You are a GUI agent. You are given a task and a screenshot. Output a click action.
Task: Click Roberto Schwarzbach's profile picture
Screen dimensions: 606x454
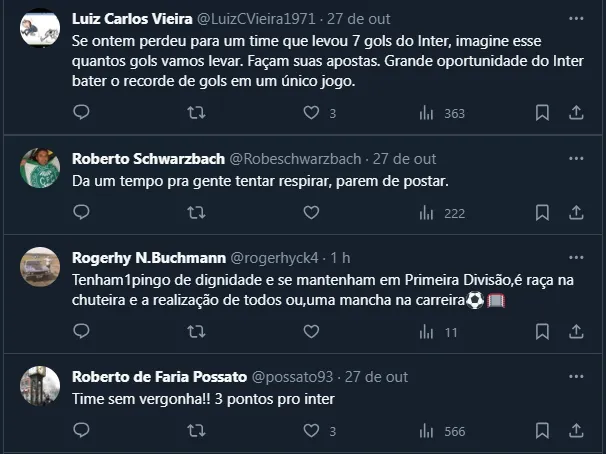pos(40,167)
